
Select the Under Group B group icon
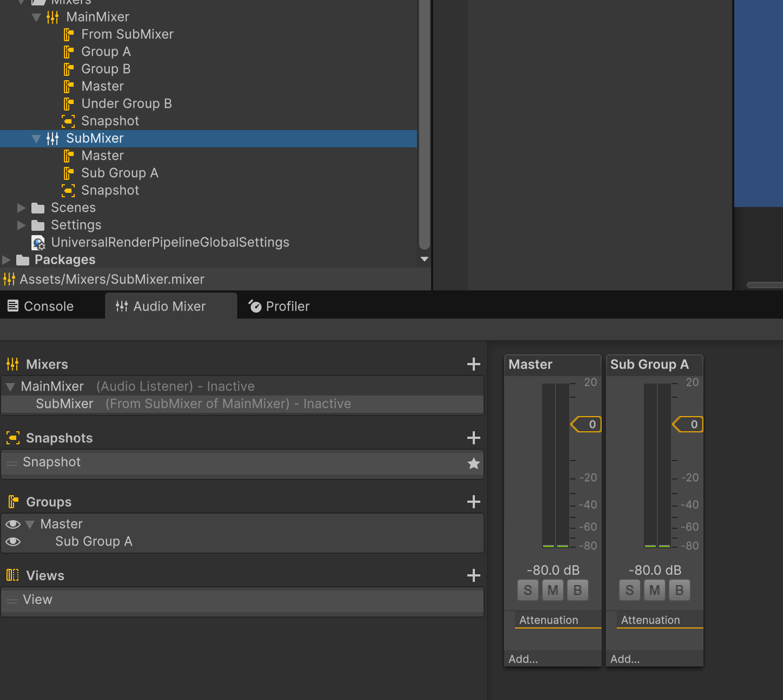coord(68,103)
